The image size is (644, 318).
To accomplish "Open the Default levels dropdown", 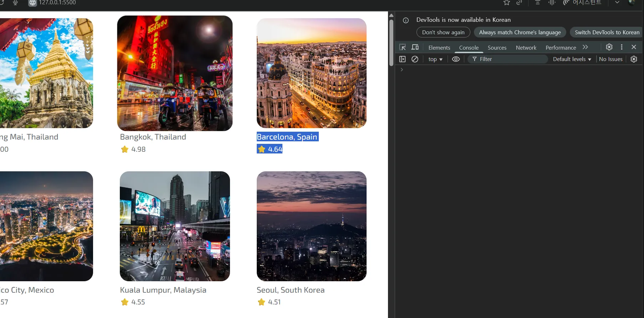I will [572, 59].
